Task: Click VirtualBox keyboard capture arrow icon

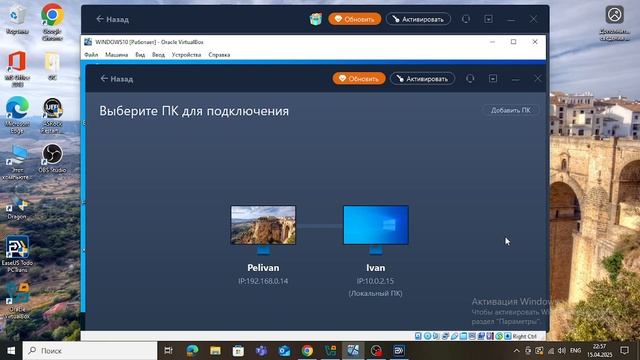Action: click(x=508, y=336)
